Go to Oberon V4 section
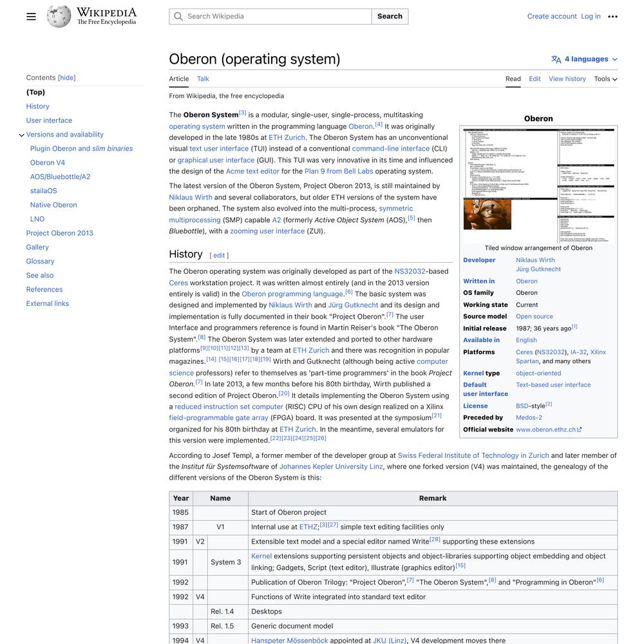The image size is (644, 644). tap(48, 163)
